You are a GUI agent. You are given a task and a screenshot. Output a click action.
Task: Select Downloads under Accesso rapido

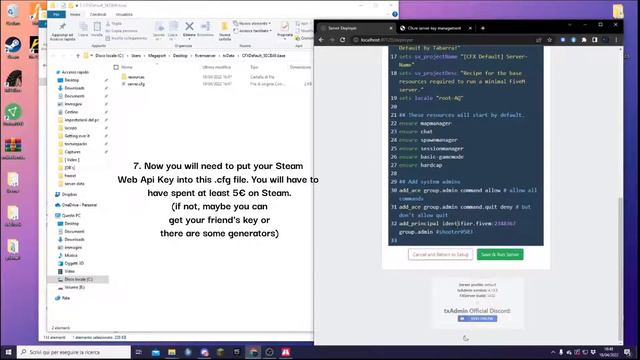(74, 88)
